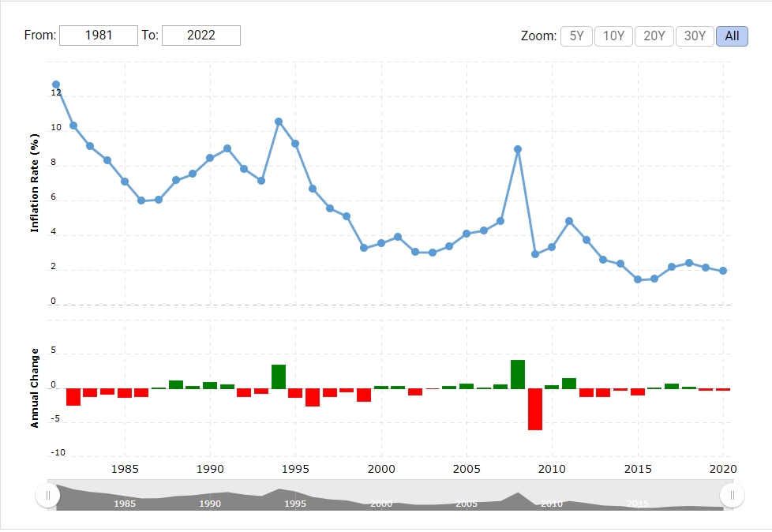
Task: Choose the 30Y zoom option
Action: tap(695, 36)
